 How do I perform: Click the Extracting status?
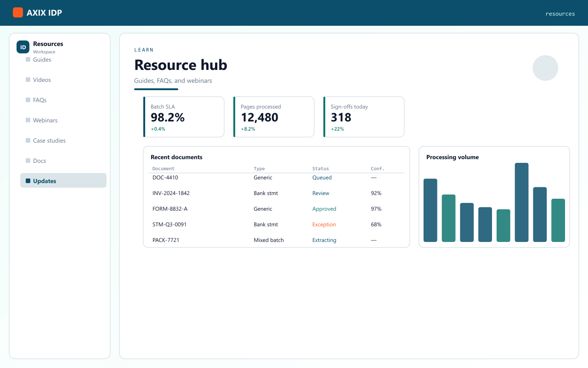(324, 240)
